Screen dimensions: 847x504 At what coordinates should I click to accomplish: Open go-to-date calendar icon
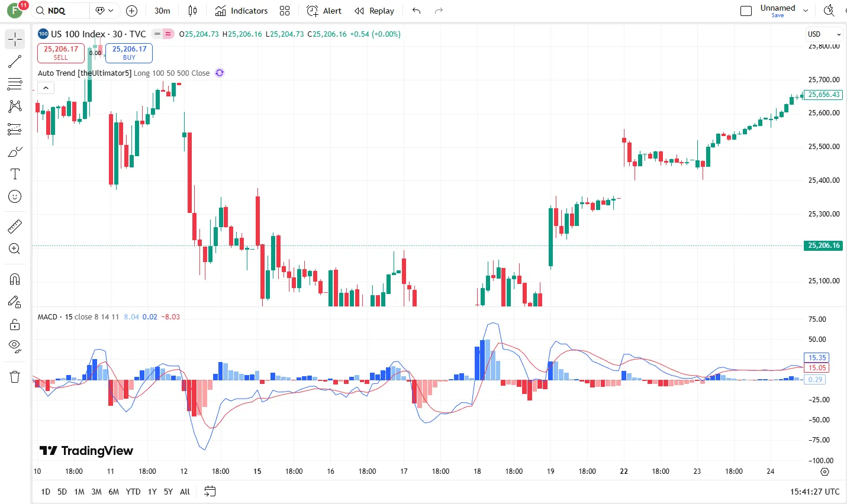[210, 491]
